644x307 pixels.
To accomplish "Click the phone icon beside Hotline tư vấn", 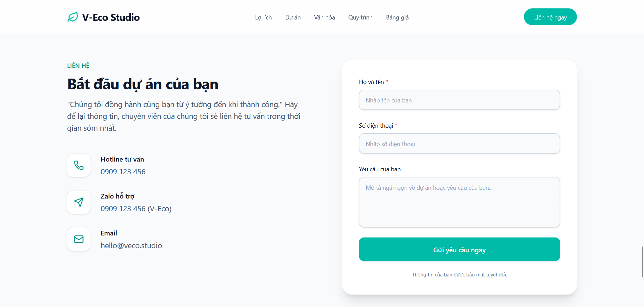I will 79,165.
